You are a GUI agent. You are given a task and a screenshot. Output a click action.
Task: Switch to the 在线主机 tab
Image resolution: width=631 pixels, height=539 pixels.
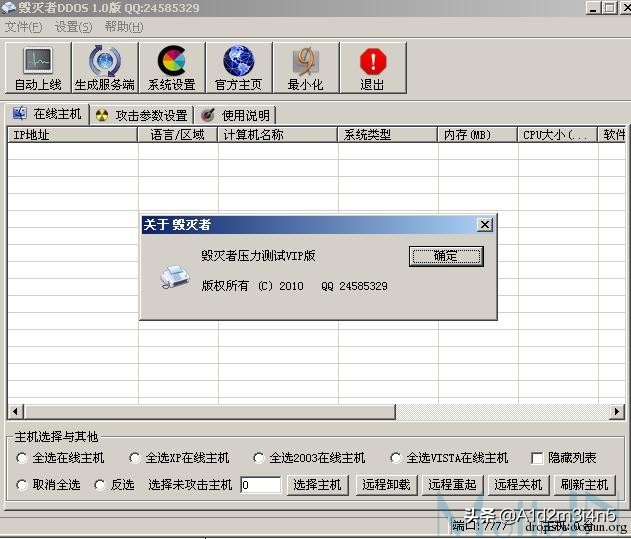[47, 114]
